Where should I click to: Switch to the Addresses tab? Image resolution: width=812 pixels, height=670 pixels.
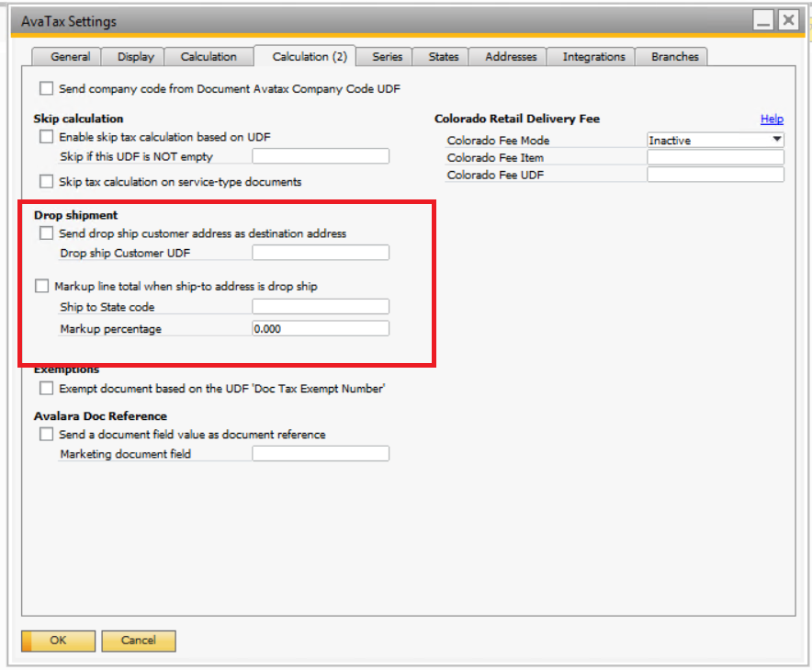click(509, 56)
